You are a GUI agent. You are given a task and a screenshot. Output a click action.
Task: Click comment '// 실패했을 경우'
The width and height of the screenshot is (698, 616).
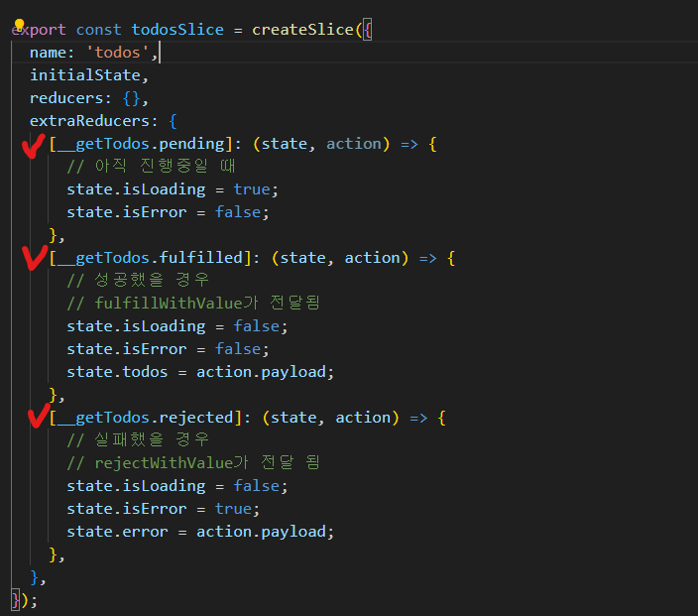[x=138, y=440]
